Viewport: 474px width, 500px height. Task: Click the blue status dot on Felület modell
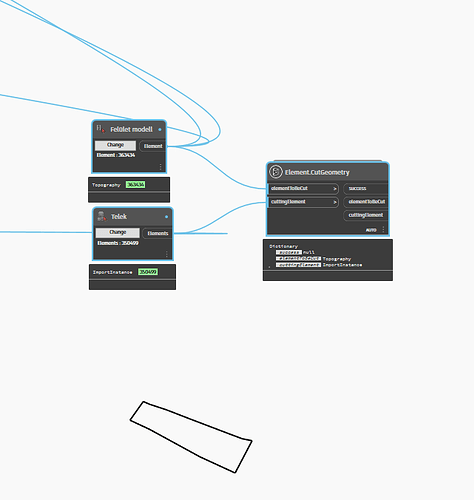point(160,129)
